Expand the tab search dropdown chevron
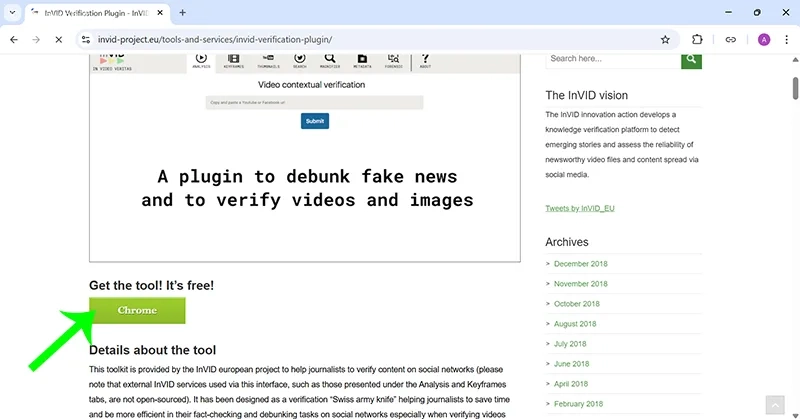Screen dimensions: 800x419 (10, 12)
